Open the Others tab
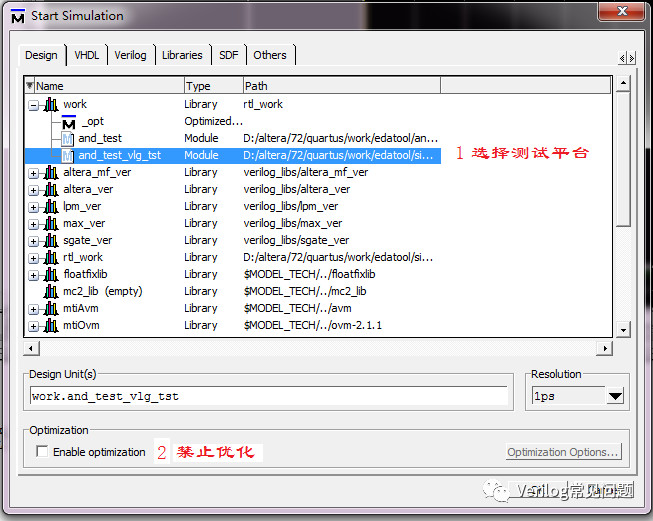 point(270,55)
